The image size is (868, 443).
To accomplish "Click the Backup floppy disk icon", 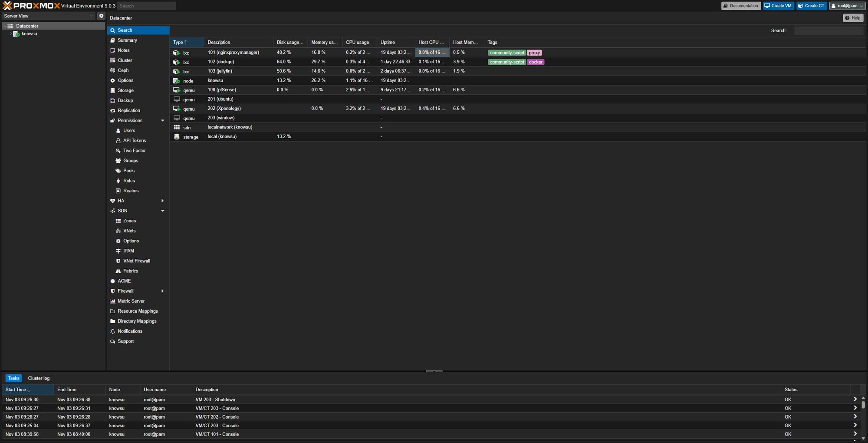I will (113, 100).
